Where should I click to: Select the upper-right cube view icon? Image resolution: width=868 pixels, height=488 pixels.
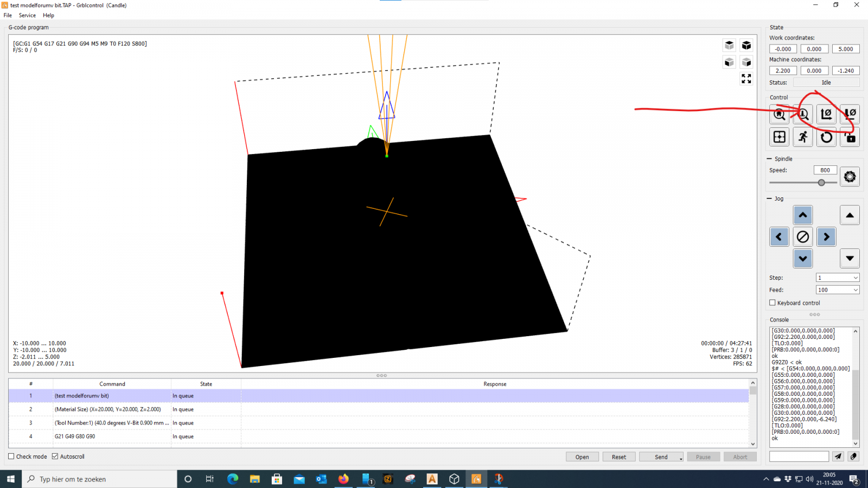click(x=746, y=45)
